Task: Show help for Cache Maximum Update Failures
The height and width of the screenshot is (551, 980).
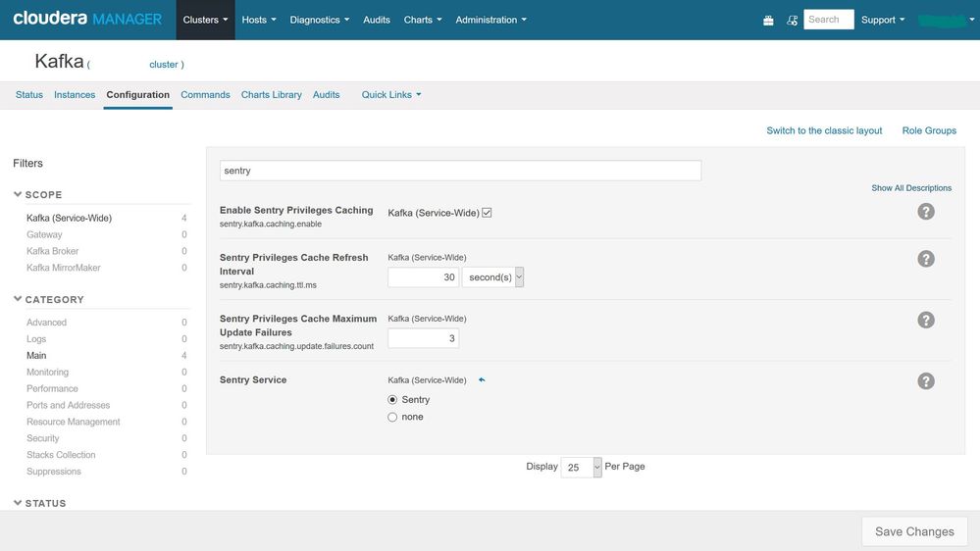Action: (x=926, y=320)
